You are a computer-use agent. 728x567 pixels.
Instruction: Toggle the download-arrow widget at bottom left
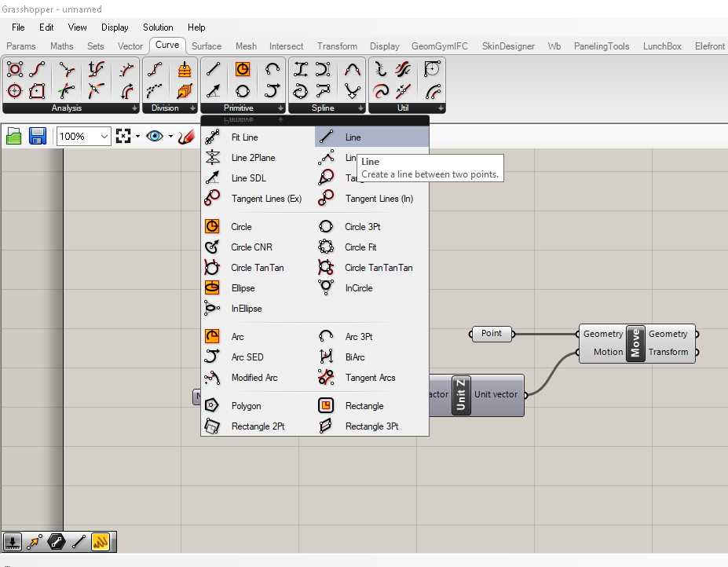coord(13,541)
